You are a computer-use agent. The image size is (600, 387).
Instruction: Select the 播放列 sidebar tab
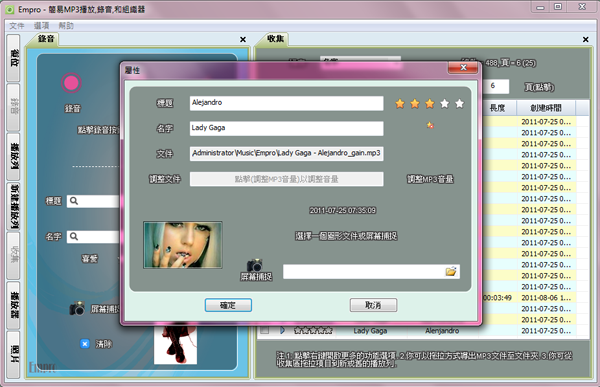point(14,156)
